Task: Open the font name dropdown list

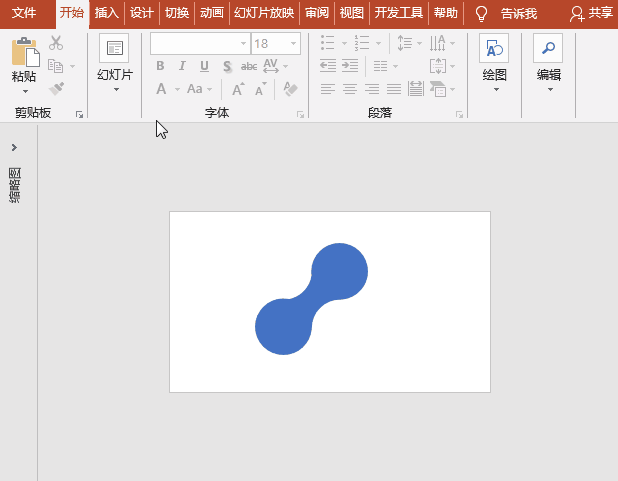Action: 243,44
